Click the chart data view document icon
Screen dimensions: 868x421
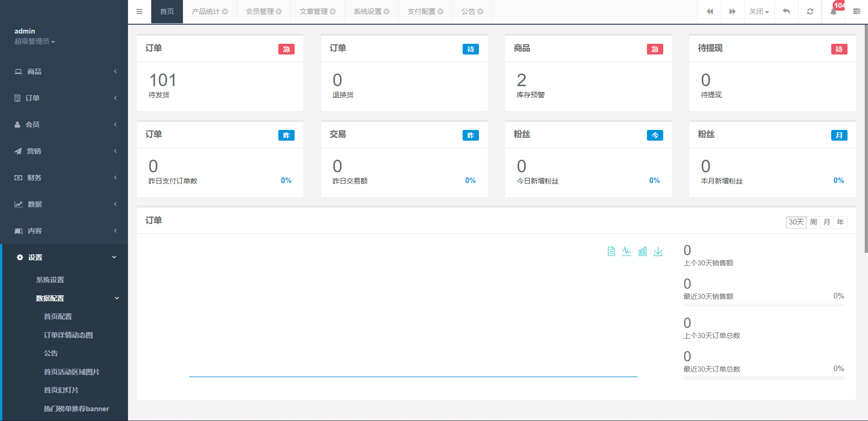tap(612, 251)
